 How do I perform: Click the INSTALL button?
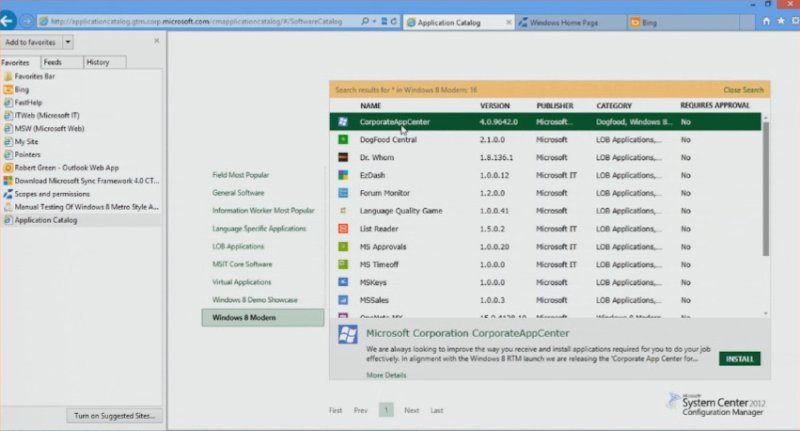(x=740, y=359)
